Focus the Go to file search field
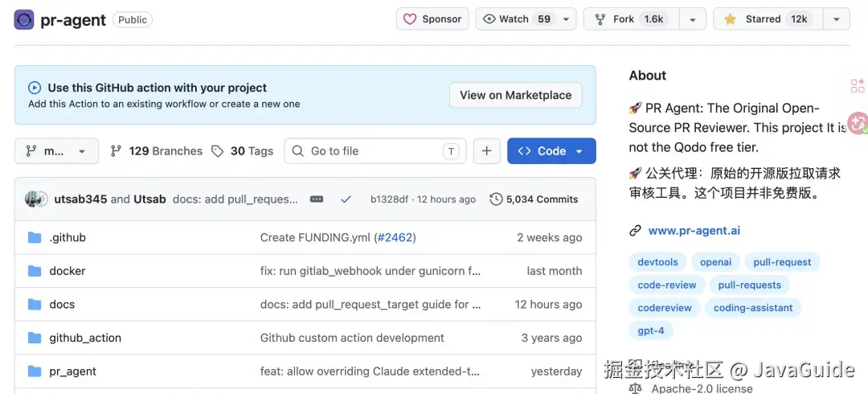The height and width of the screenshot is (394, 868). (375, 150)
